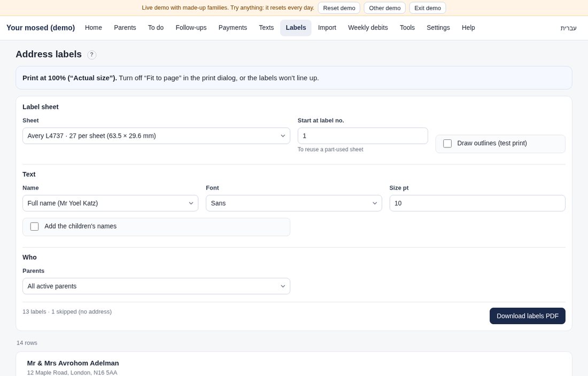The height and width of the screenshot is (376, 588).
Task: Tick the Draw outlines (test print) checkbox
Action: [x=447, y=144]
